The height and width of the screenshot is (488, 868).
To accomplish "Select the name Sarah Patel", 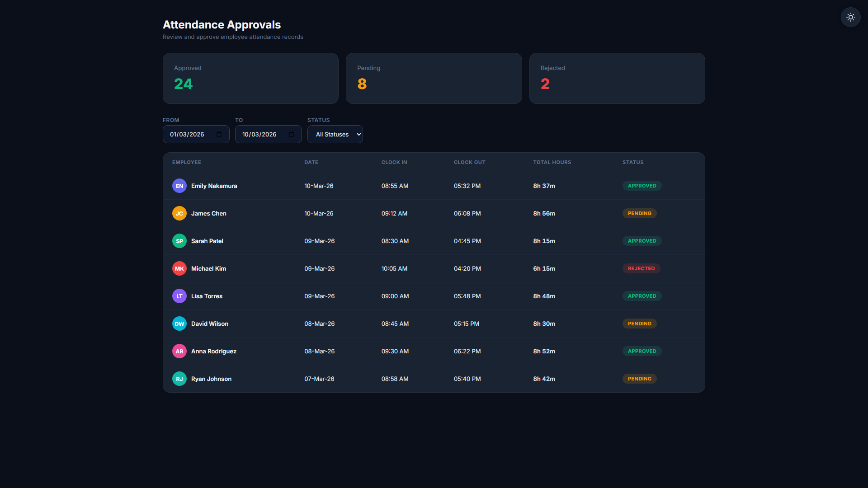I will [x=207, y=241].
